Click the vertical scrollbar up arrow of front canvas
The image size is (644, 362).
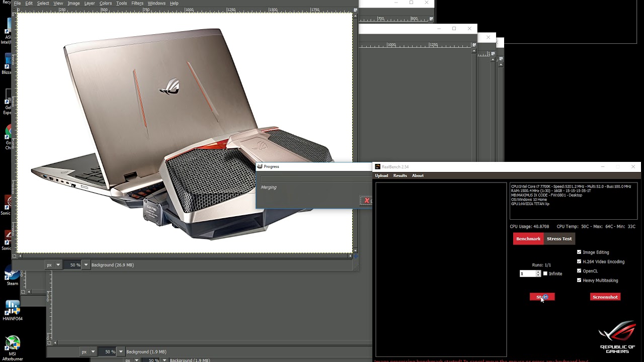tap(355, 16)
